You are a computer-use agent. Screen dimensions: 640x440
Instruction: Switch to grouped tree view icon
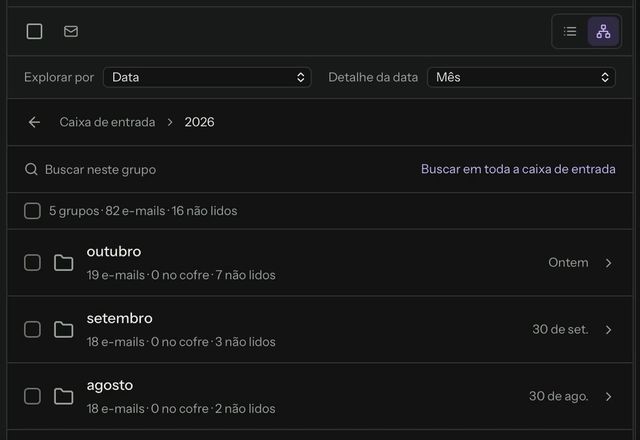(603, 31)
